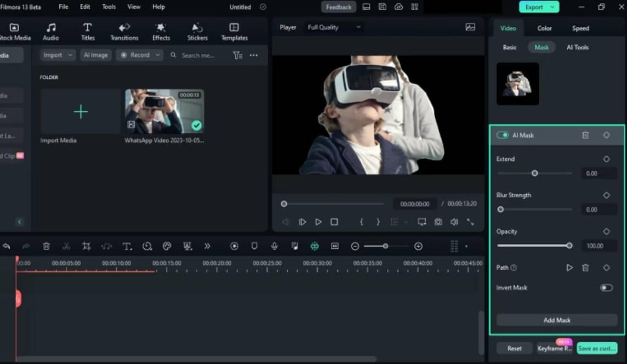Click the player volume speaker icon
Viewport: 627px width, 364px height.
[x=454, y=221]
